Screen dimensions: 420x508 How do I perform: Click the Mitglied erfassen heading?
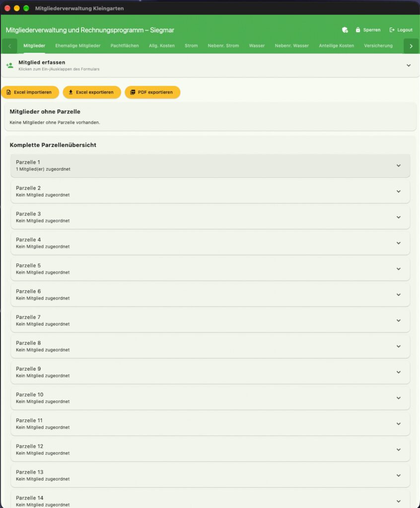[x=42, y=62]
